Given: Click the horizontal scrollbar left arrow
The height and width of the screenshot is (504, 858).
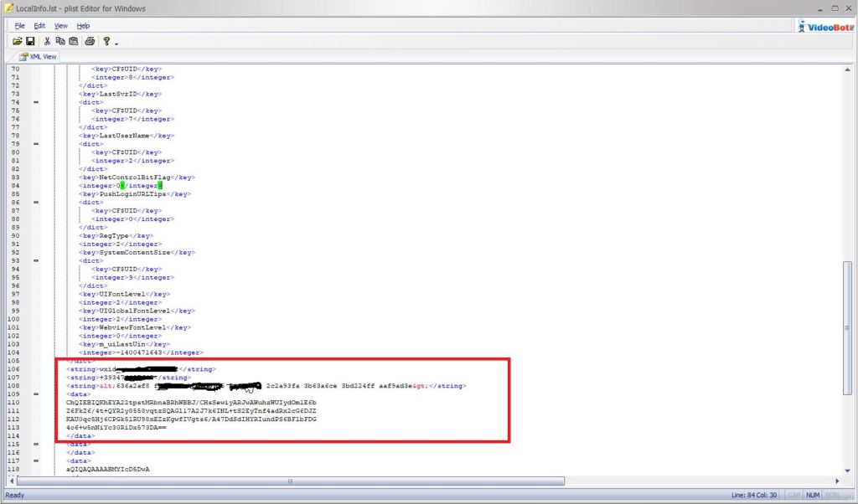Looking at the screenshot, I should pos(12,481).
